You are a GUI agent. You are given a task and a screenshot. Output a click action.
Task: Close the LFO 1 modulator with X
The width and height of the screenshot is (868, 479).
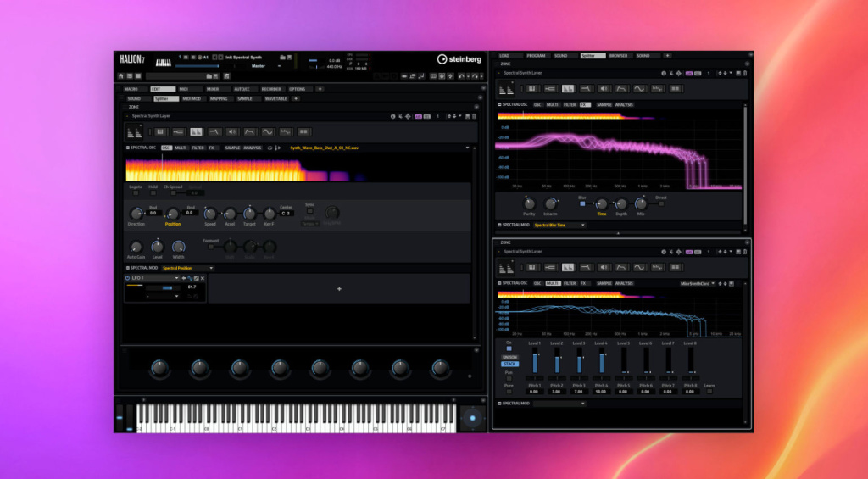tap(202, 278)
